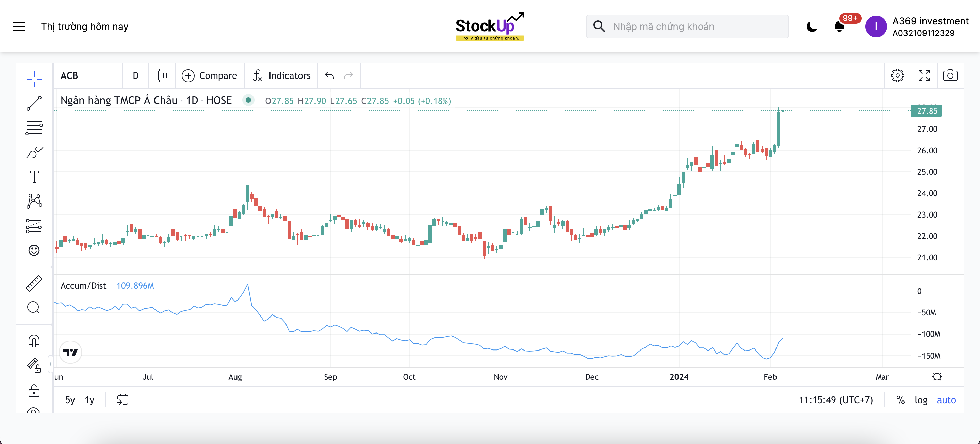Viewport: 980px width, 444px height.
Task: Click the 27.85 current price label
Action: [926, 111]
